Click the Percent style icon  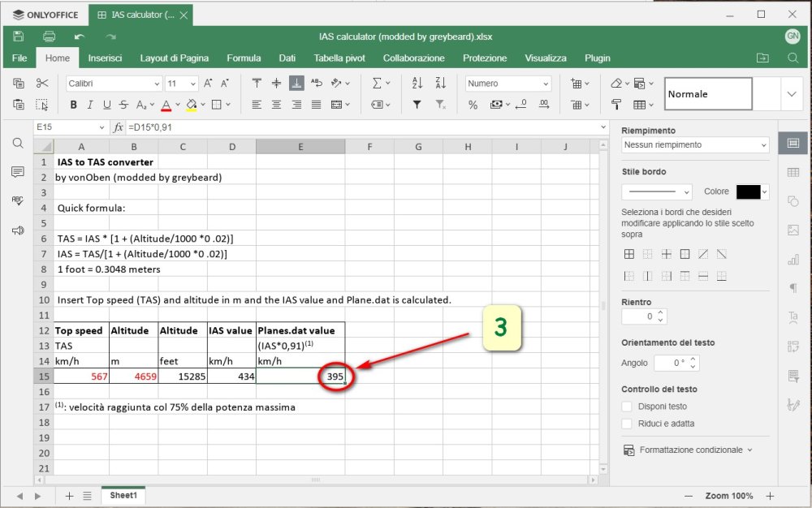[x=473, y=105]
